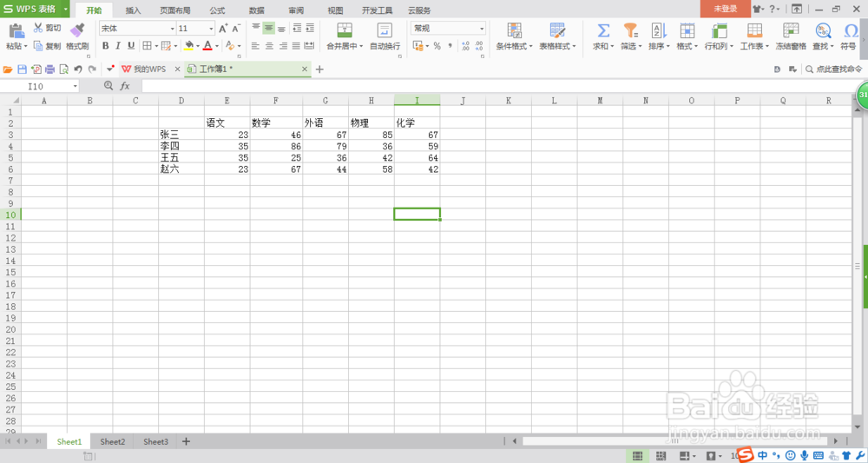Switch to normal view in the status bar
This screenshot has height=463, width=868.
tap(637, 456)
